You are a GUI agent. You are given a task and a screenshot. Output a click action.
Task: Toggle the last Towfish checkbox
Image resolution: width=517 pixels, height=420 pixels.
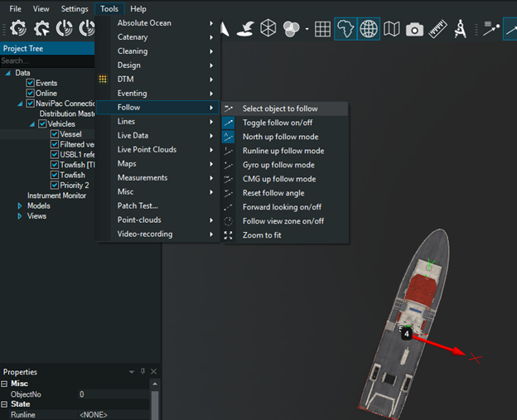coord(55,175)
